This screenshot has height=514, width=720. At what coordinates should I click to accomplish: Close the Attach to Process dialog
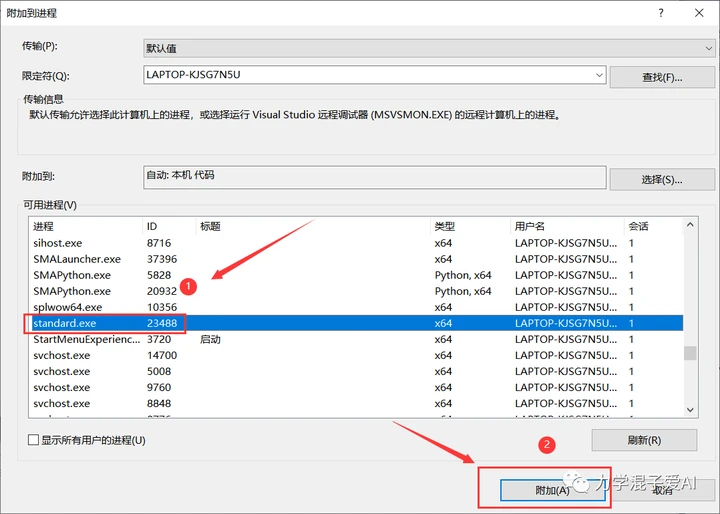[699, 13]
